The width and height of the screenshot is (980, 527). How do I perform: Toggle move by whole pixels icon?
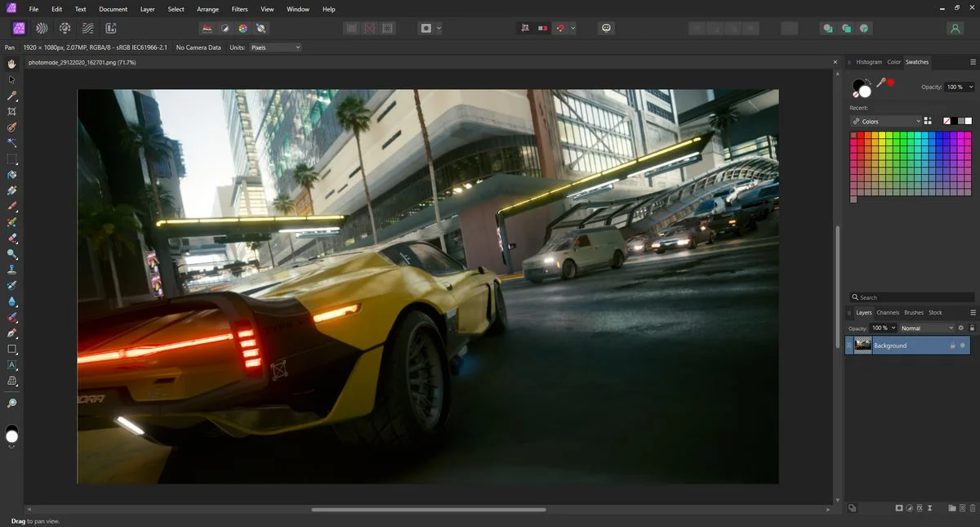click(x=542, y=28)
